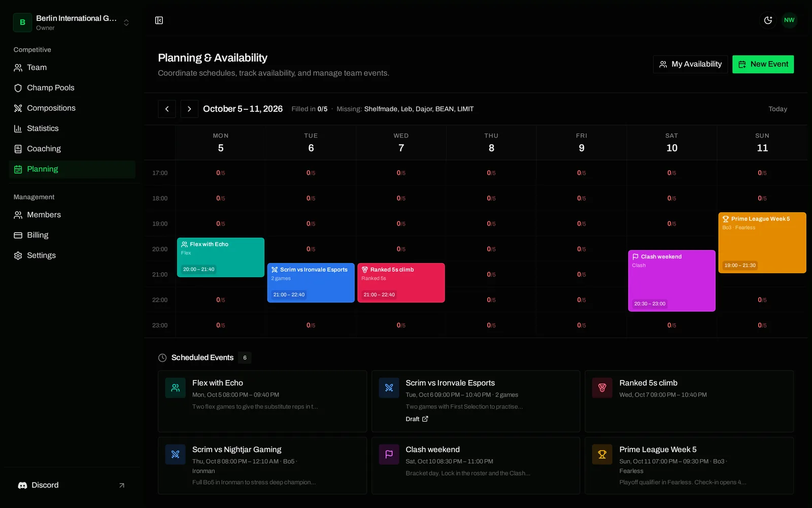
Task: Switch dark/light theme moon icon
Action: tap(768, 20)
